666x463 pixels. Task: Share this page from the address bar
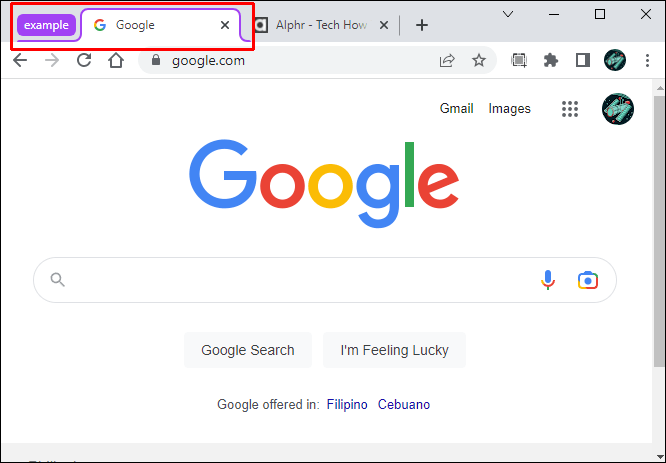click(447, 60)
